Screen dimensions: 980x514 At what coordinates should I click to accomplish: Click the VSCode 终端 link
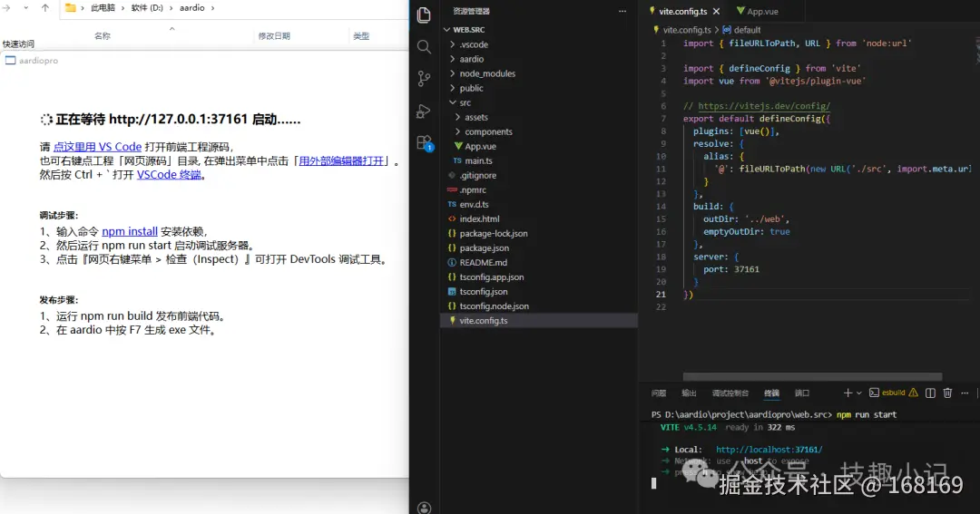(169, 175)
